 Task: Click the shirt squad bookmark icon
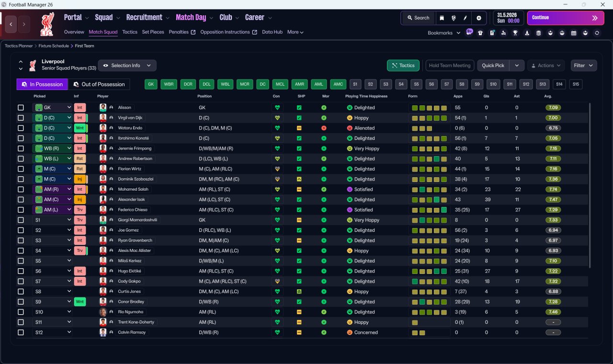480,33
